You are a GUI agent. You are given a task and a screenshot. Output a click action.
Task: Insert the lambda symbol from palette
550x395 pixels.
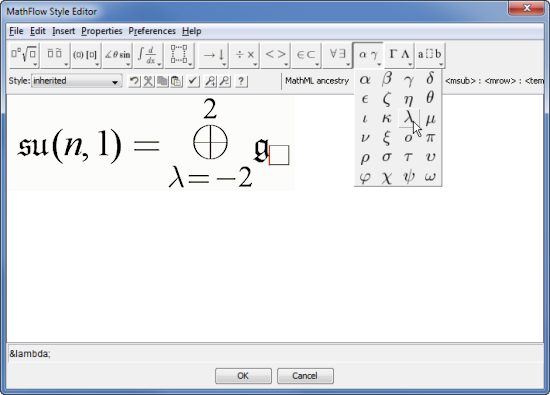[x=408, y=118]
